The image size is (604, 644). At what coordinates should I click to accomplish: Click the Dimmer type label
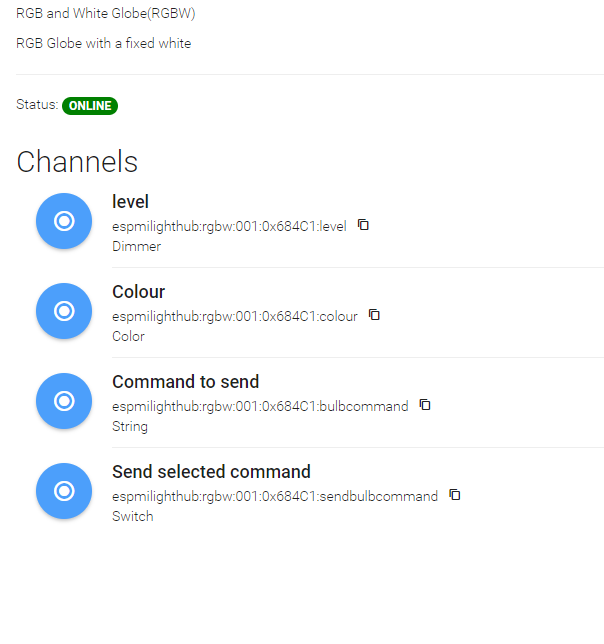136,246
